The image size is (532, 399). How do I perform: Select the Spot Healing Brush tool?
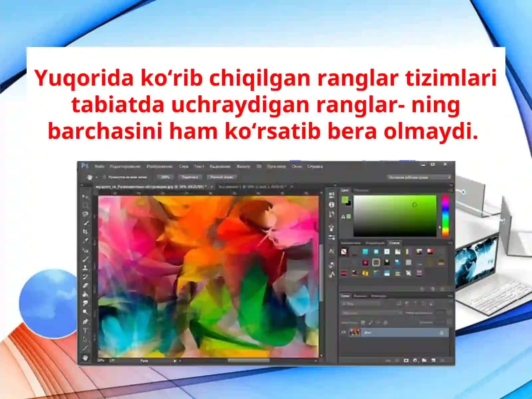click(x=85, y=250)
